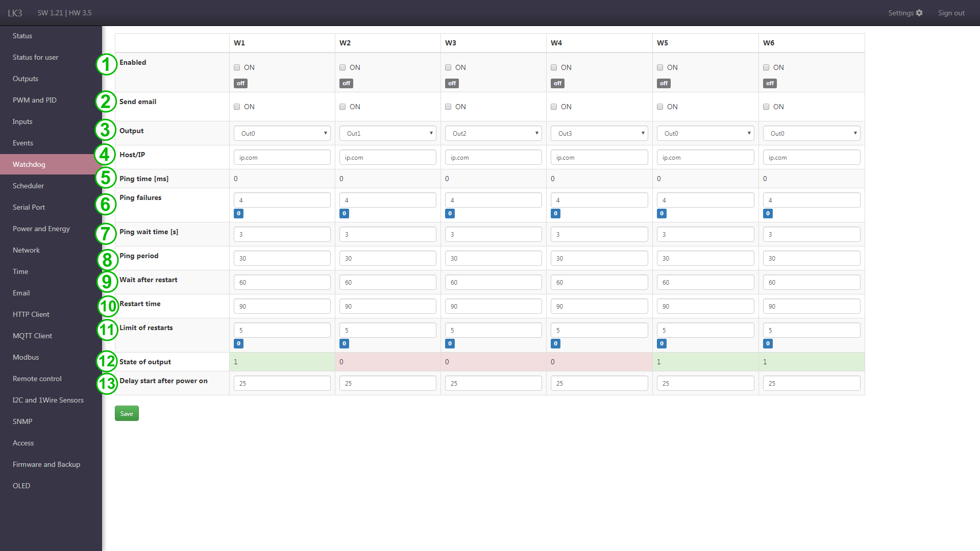Open PWM and PID section
This screenshot has width=980, height=551.
[x=35, y=100]
